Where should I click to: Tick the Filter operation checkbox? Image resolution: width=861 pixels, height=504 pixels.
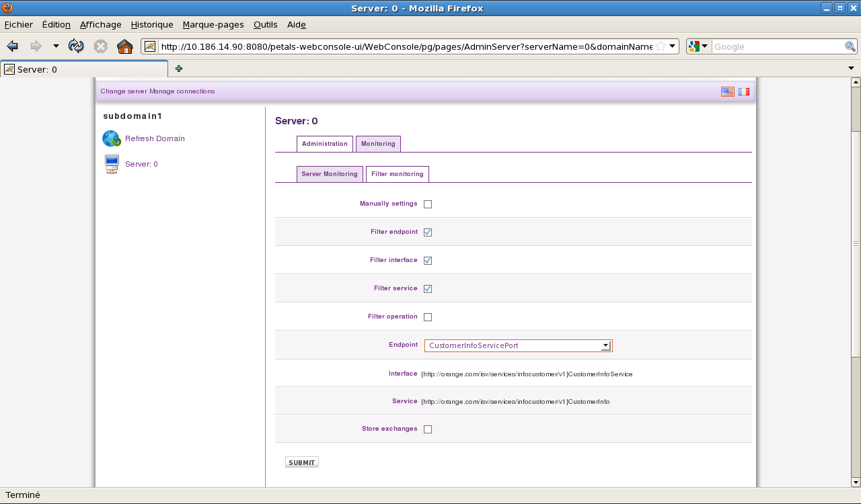point(428,317)
